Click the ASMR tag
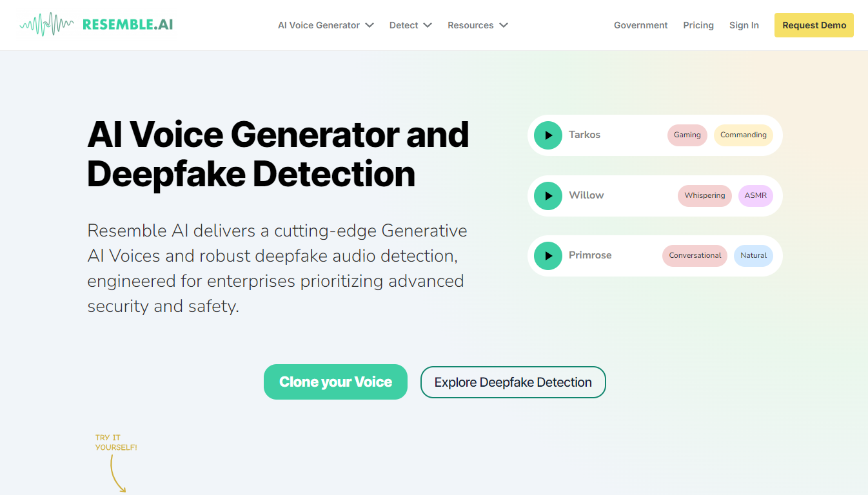Image resolution: width=868 pixels, height=495 pixels. click(x=755, y=196)
